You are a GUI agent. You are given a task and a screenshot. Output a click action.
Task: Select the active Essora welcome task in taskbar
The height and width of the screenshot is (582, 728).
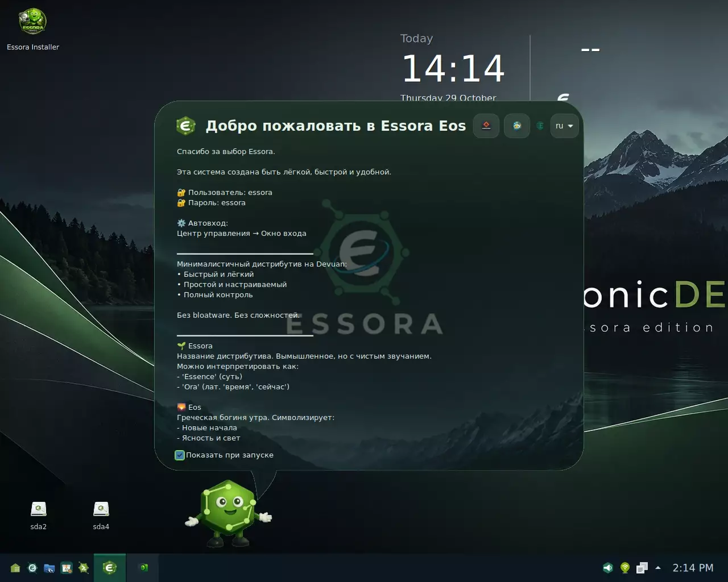110,567
